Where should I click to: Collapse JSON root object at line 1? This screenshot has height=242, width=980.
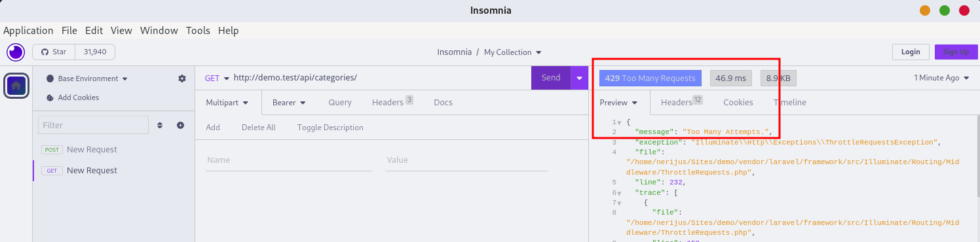tap(619, 123)
